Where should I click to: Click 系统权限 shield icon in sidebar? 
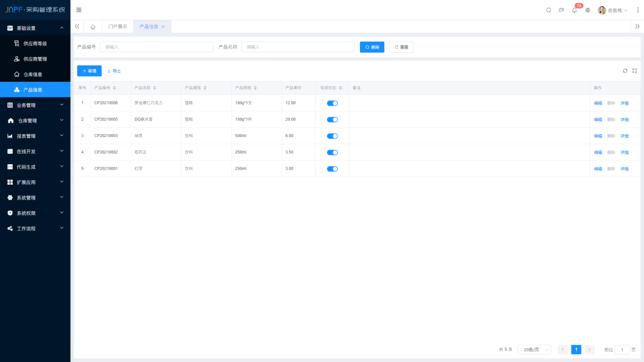(10, 213)
